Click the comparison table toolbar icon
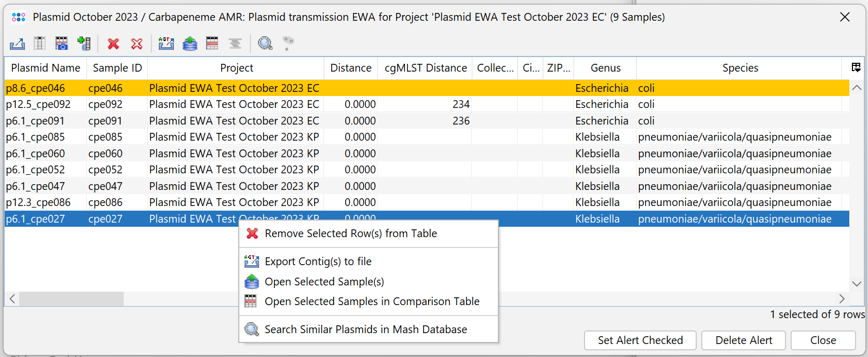This screenshot has height=357, width=868. tap(212, 44)
